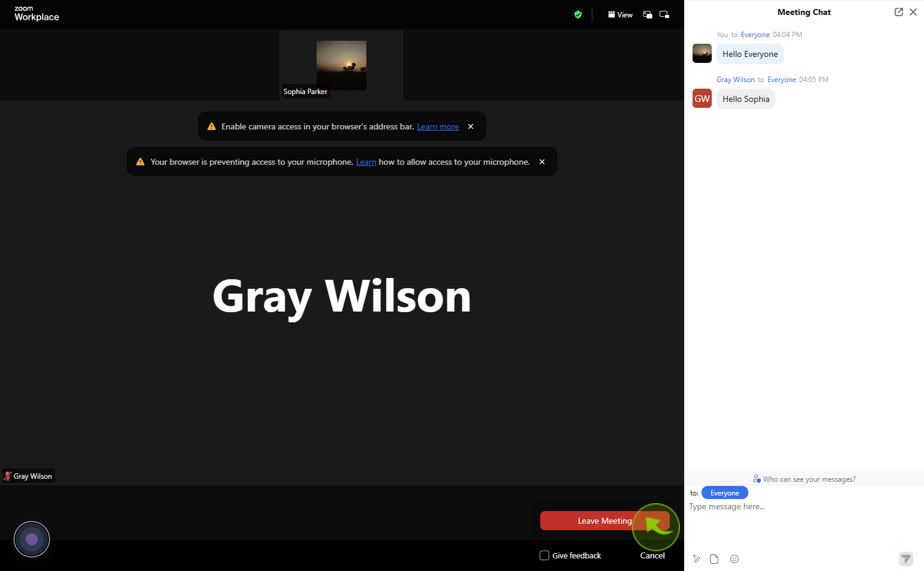This screenshot has width=924, height=571.
Task: Close the Meeting Chat panel
Action: point(913,12)
